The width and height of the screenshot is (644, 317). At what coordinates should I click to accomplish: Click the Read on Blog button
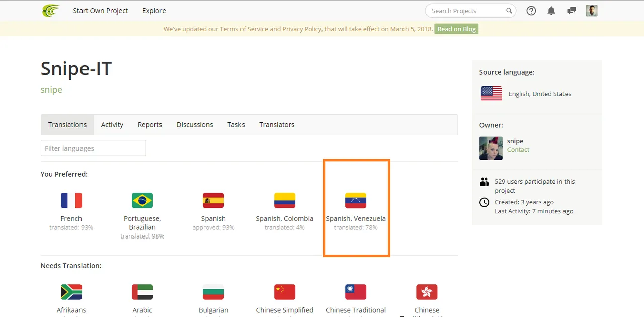[x=456, y=29]
